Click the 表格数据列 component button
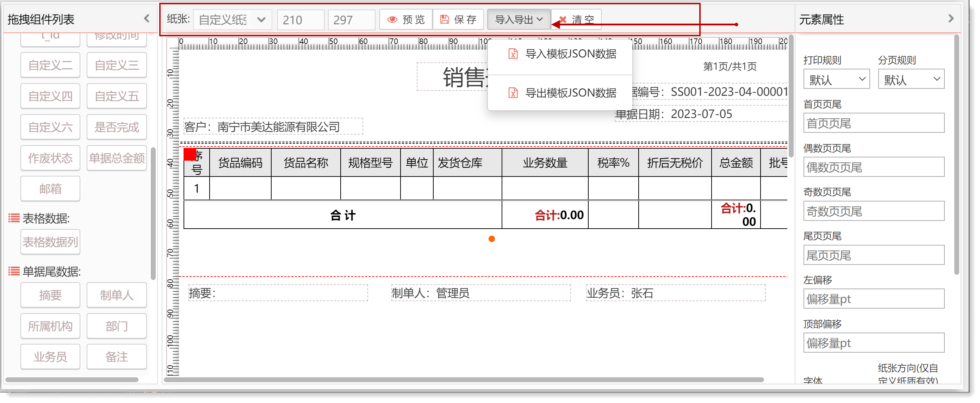 coord(50,242)
